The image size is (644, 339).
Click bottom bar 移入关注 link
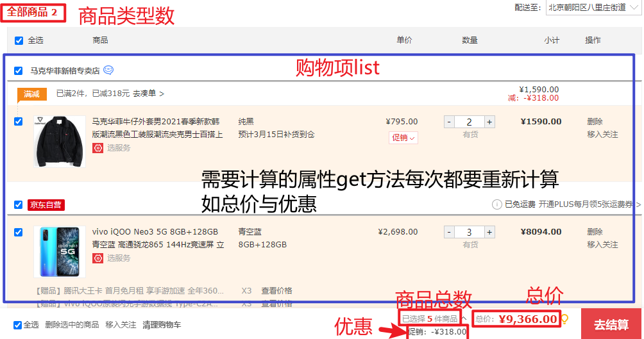click(121, 325)
